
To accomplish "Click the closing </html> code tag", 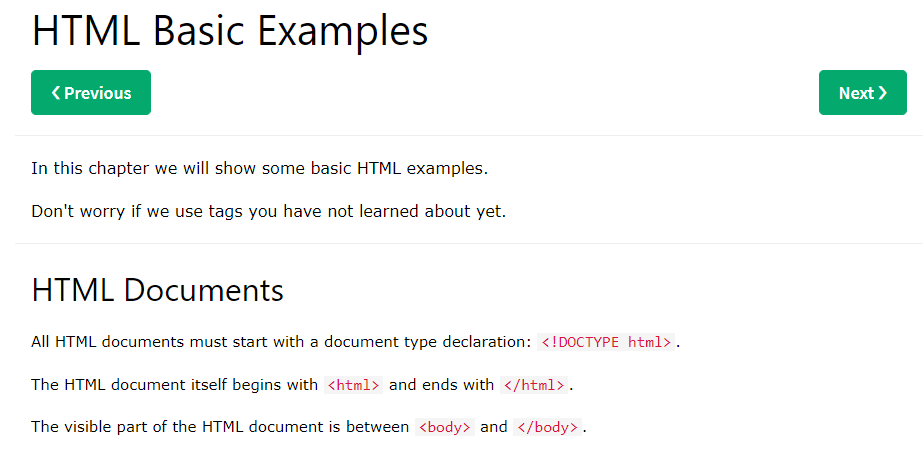I will point(534,385).
